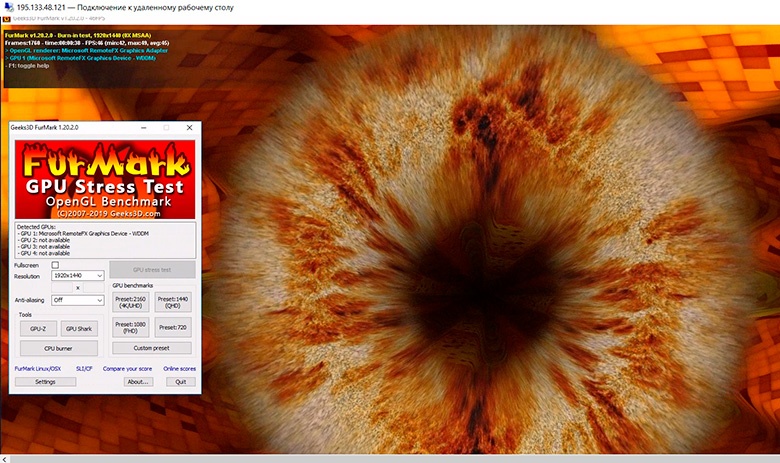
Task: Click the Quit button
Action: coord(181,382)
